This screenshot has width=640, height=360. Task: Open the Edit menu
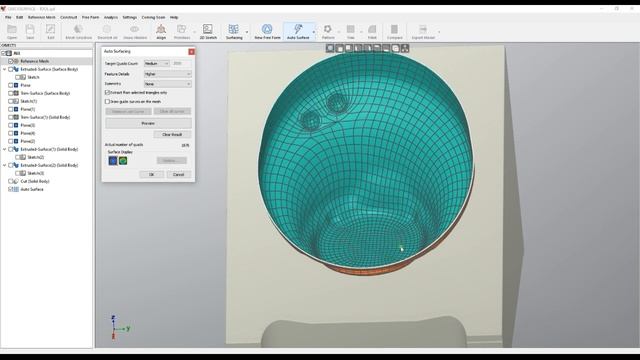(x=19, y=18)
